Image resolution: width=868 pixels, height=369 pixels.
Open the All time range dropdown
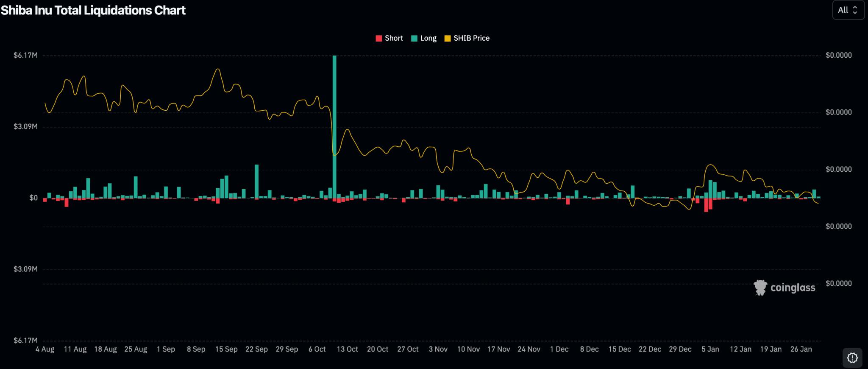[x=847, y=10]
